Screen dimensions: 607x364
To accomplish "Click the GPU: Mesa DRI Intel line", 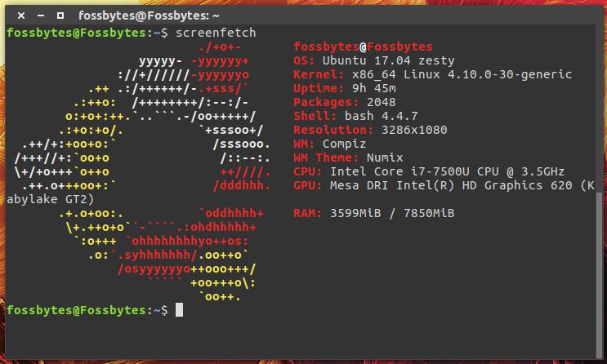I will pyautogui.click(x=443, y=186).
